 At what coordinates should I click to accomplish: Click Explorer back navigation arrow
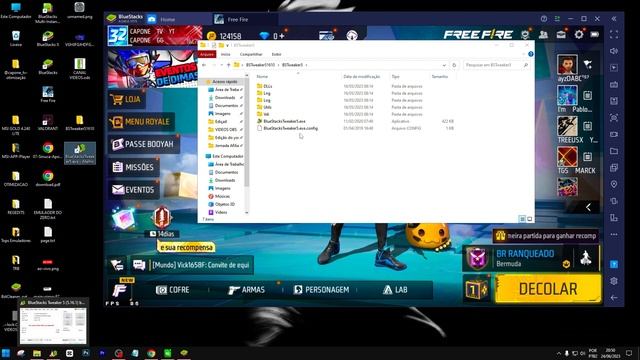pos(204,65)
